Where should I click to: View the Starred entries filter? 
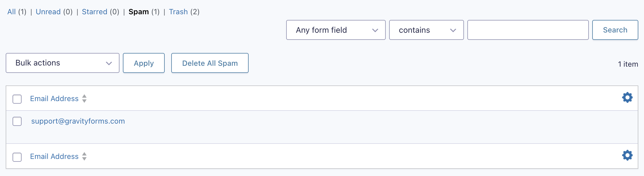pos(94,12)
